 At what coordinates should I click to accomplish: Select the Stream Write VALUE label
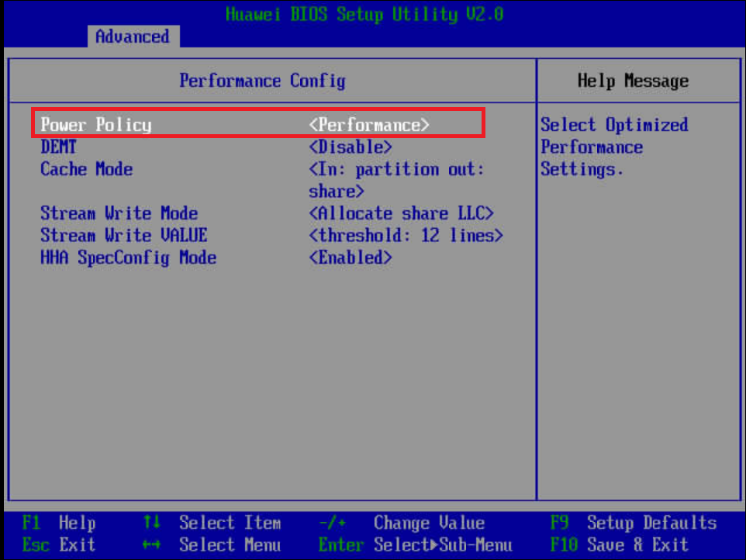(124, 236)
